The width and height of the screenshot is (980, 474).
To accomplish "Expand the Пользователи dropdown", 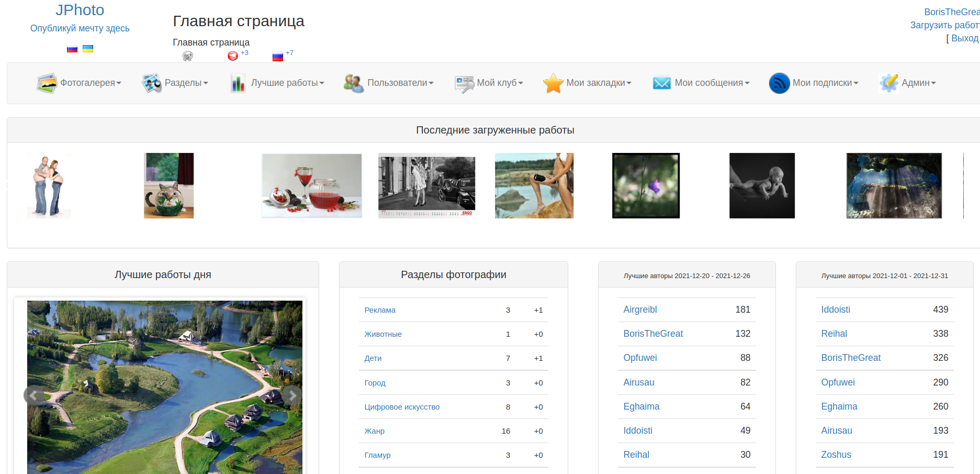I will click(399, 82).
